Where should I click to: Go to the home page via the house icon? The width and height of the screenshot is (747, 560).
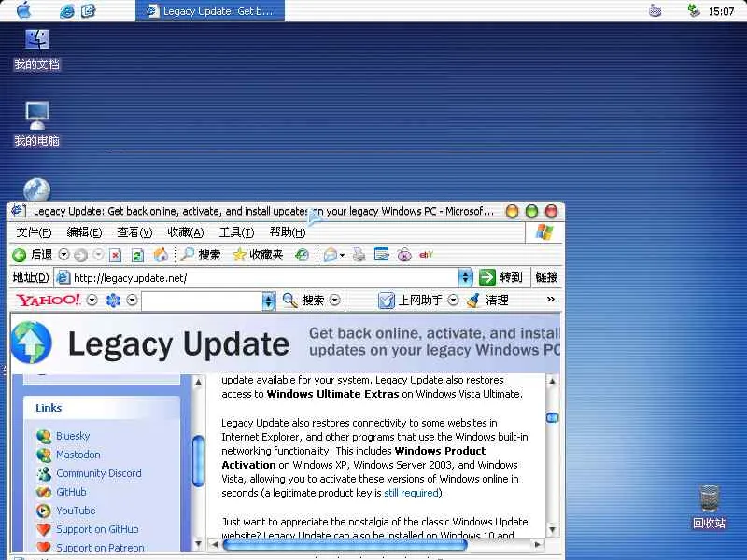tap(161, 255)
